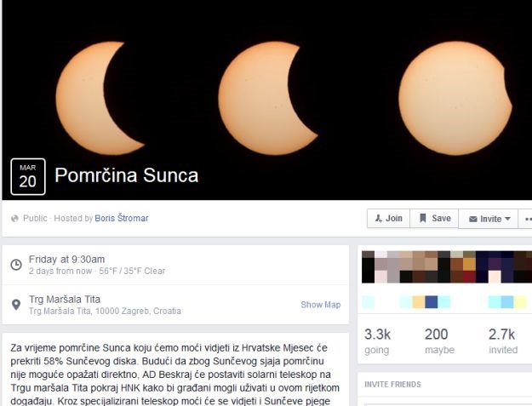
Task: Save the Pomrčina Sunca event
Action: 434,219
